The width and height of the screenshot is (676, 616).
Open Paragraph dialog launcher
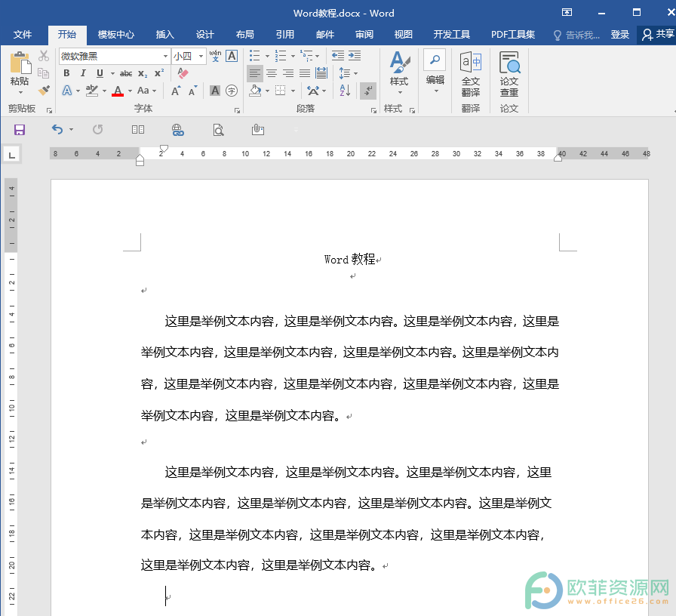point(373,110)
